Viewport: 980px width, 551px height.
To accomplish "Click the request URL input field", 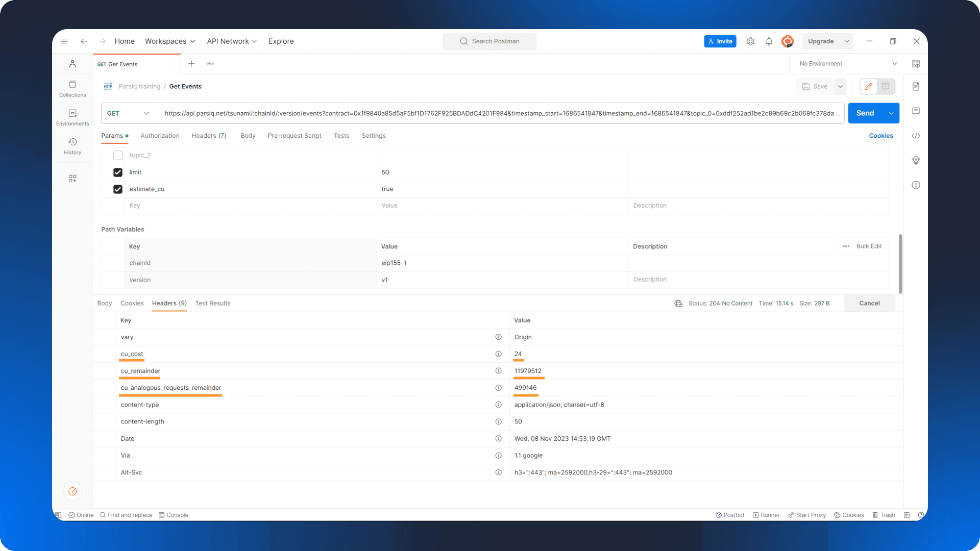I will pos(500,113).
